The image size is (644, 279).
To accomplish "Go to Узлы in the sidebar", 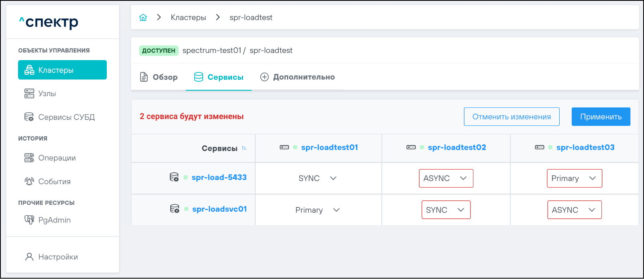I will coord(47,94).
